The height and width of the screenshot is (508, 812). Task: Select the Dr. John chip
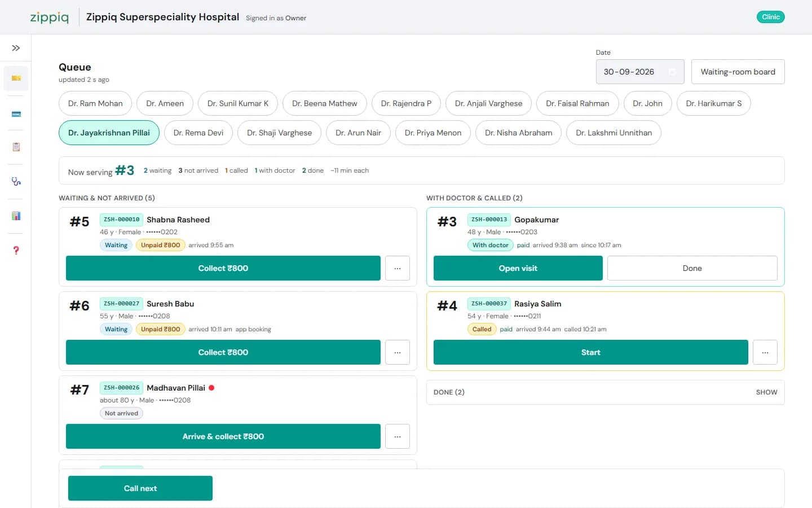coord(647,103)
